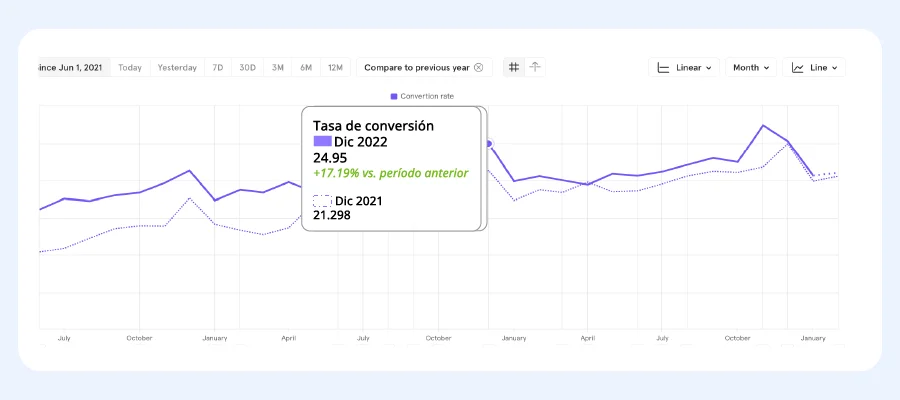Image resolution: width=900 pixels, height=400 pixels.
Task: Select the Yesterday date range
Action: click(x=177, y=68)
